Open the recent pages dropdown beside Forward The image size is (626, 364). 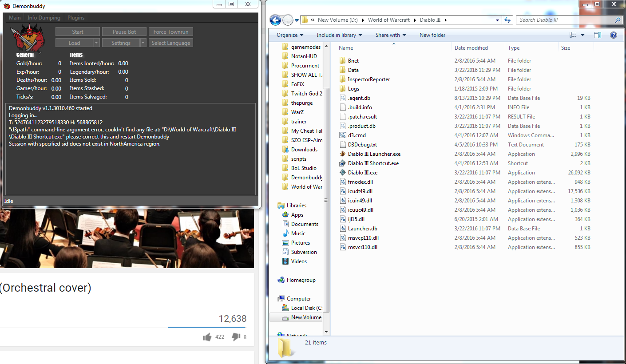point(297,20)
